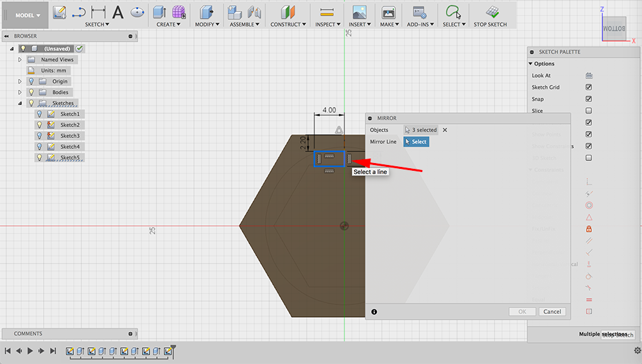
Task: Click Cancel in the Mirror dialog
Action: point(552,311)
